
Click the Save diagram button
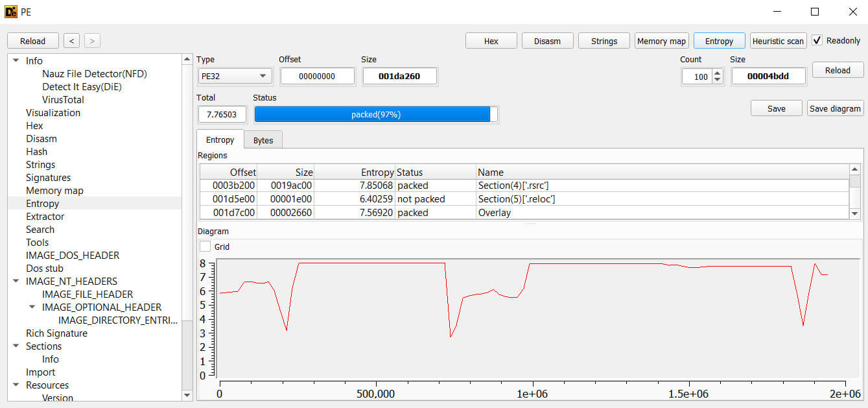click(x=836, y=108)
